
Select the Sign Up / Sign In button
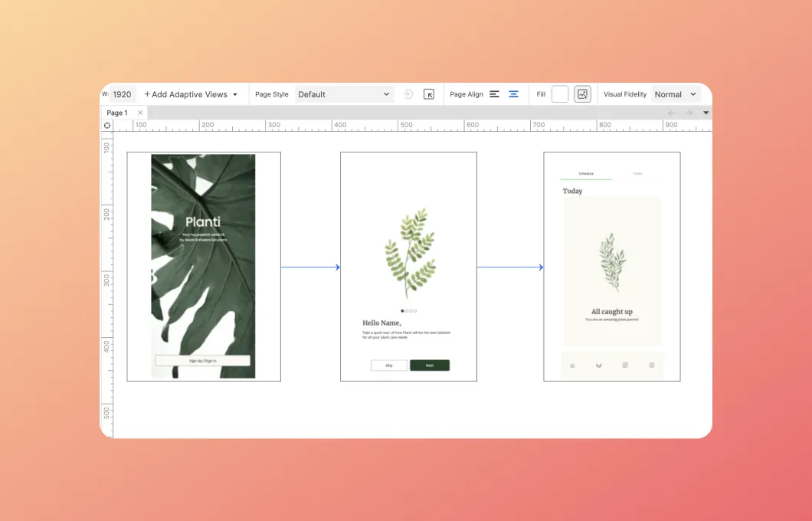(x=203, y=361)
